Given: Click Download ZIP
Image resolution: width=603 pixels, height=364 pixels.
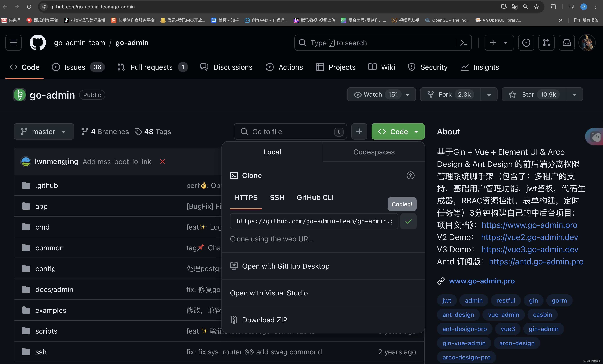Looking at the screenshot, I should [323, 320].
